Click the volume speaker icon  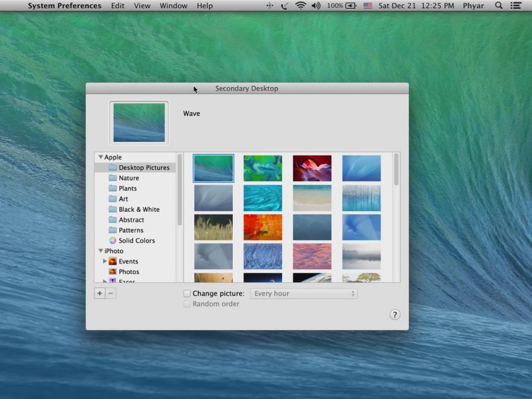pos(316,6)
